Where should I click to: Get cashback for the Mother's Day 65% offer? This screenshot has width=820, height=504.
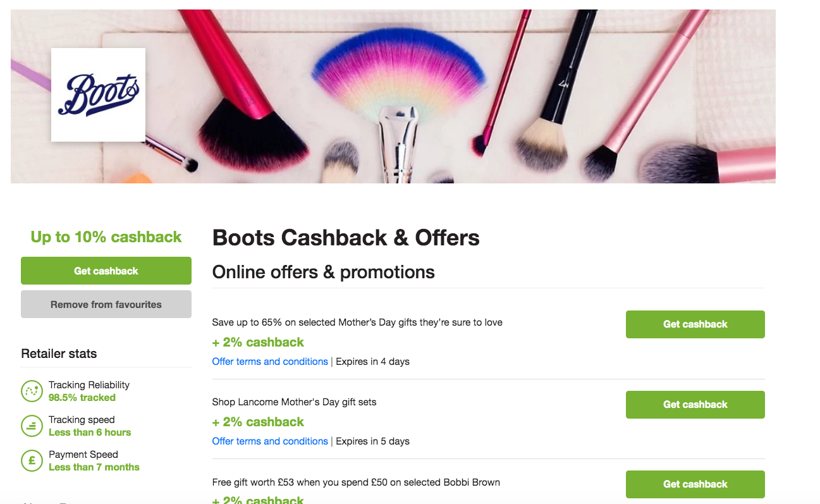pyautogui.click(x=695, y=324)
